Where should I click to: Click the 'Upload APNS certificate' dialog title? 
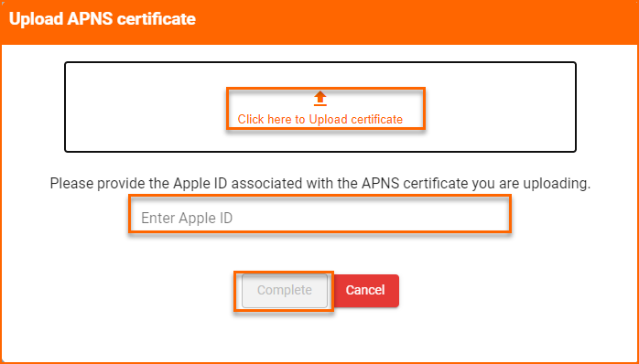click(103, 18)
